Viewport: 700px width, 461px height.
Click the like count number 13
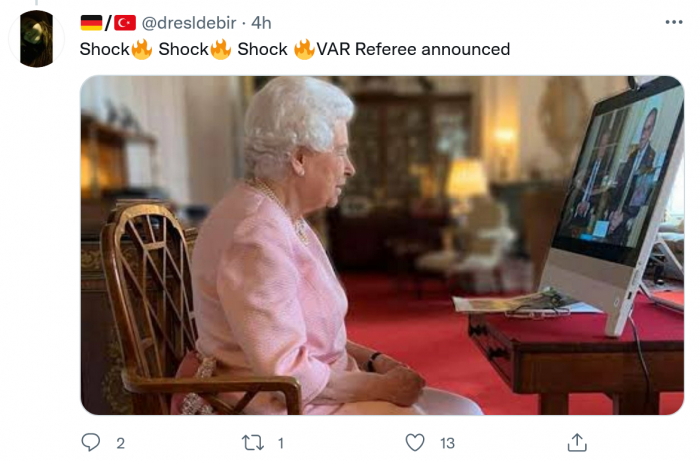[447, 443]
